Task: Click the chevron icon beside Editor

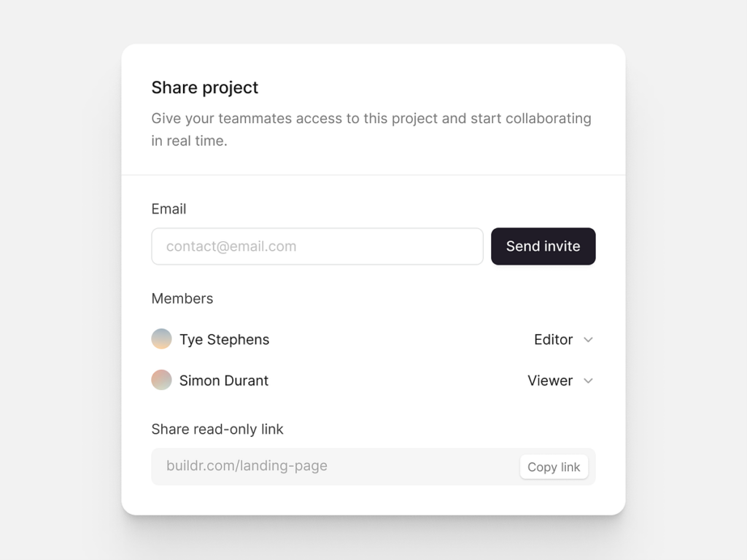Action: coord(589,340)
